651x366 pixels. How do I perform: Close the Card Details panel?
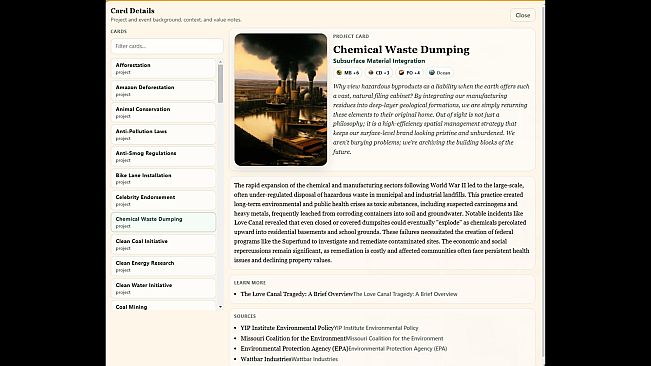coord(523,15)
